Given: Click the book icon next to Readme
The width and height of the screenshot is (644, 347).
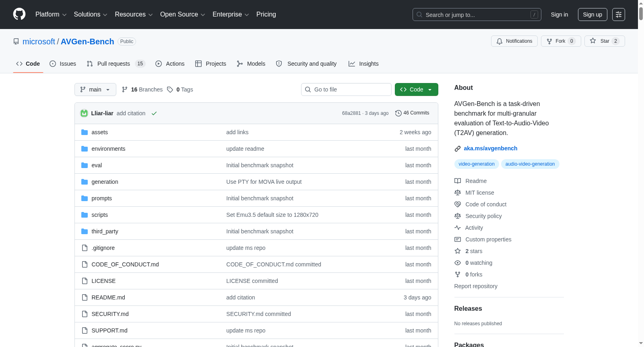Looking at the screenshot, I should tap(458, 181).
